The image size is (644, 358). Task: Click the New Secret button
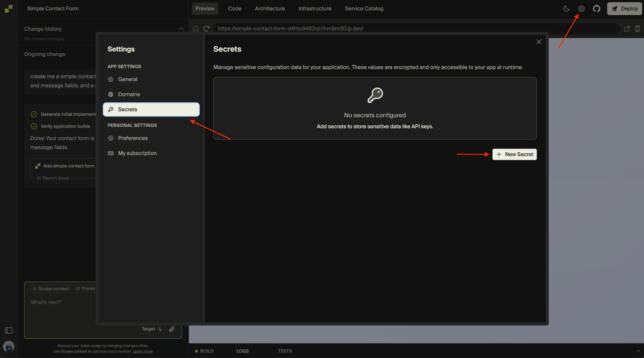[x=514, y=154]
